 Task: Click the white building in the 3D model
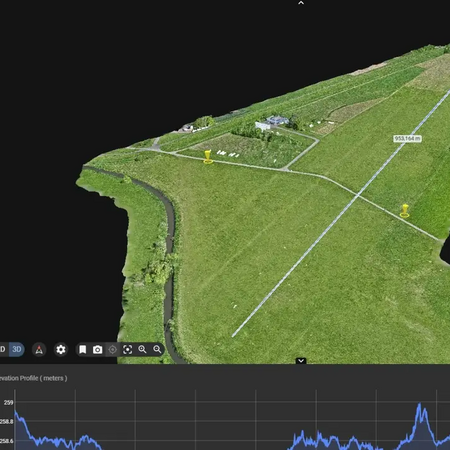[263, 126]
